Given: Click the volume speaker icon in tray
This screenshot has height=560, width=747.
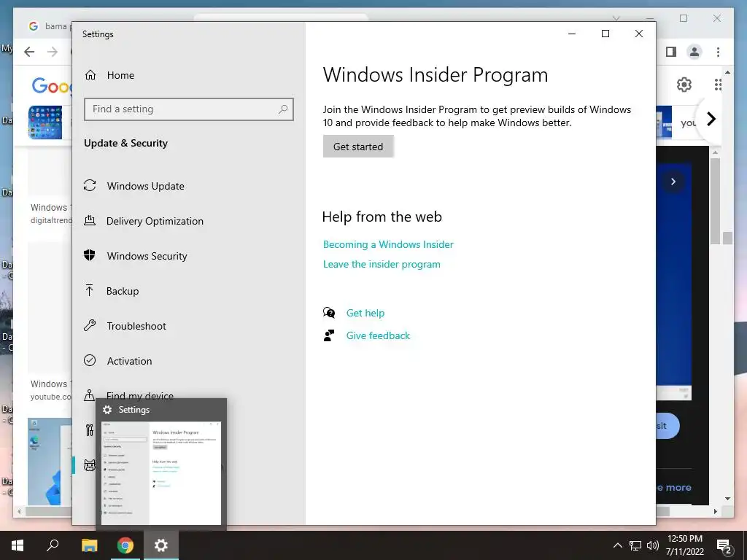Looking at the screenshot, I should (x=653, y=545).
